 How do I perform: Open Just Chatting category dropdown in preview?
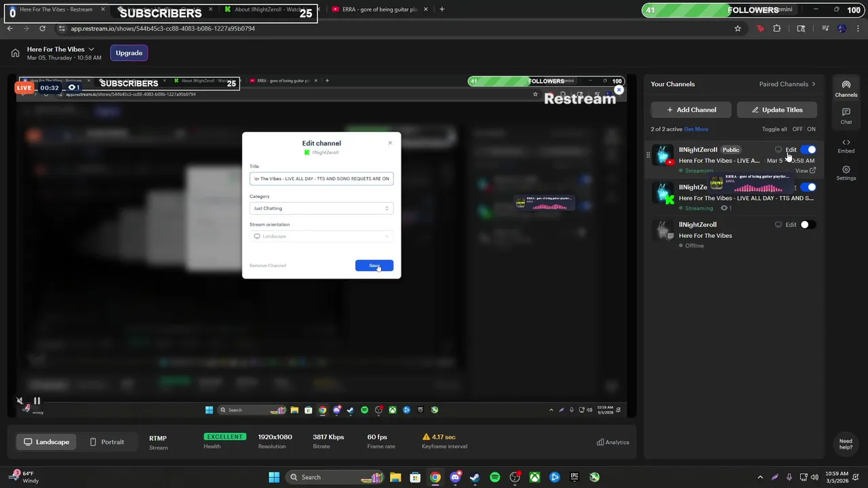click(321, 208)
